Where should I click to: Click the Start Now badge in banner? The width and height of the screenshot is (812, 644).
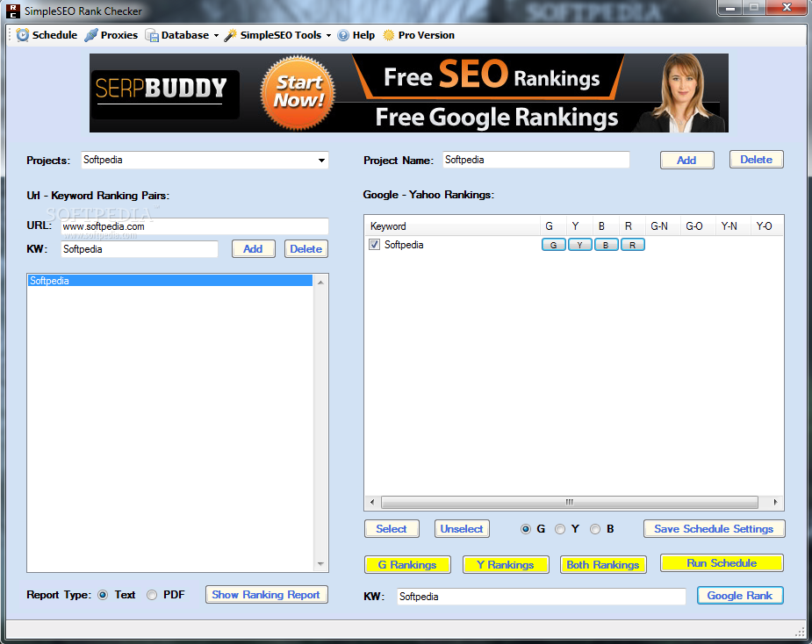click(x=298, y=93)
